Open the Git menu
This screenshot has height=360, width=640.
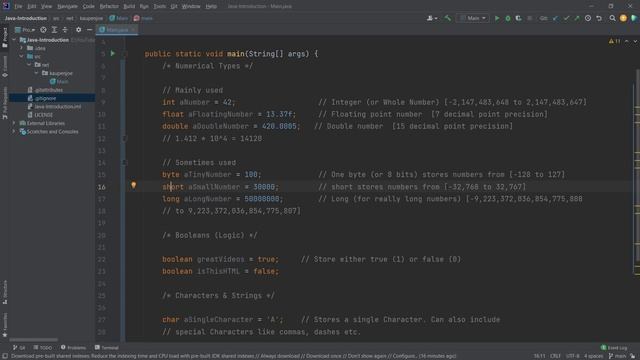(x=174, y=7)
